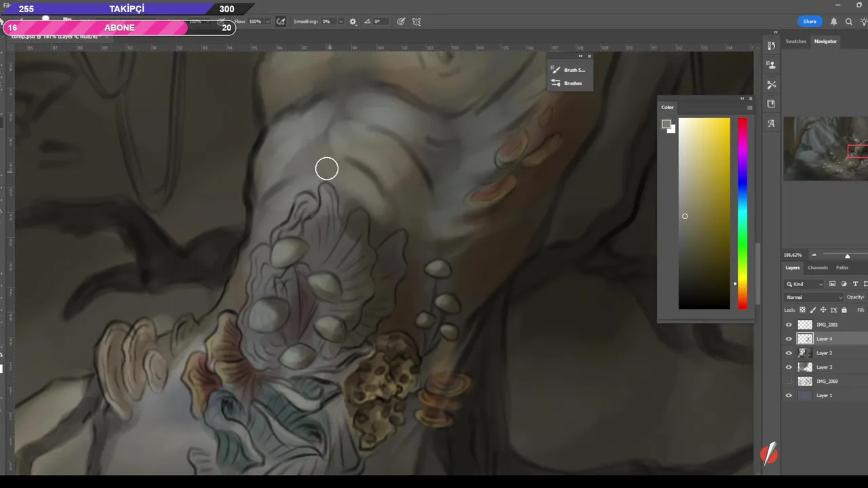Lock image pixels brush icon

pos(813,310)
